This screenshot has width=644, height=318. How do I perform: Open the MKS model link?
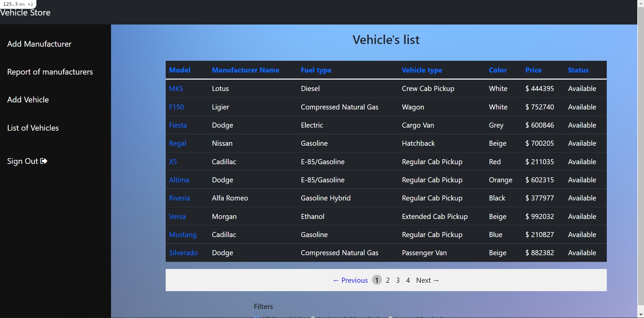pos(176,89)
